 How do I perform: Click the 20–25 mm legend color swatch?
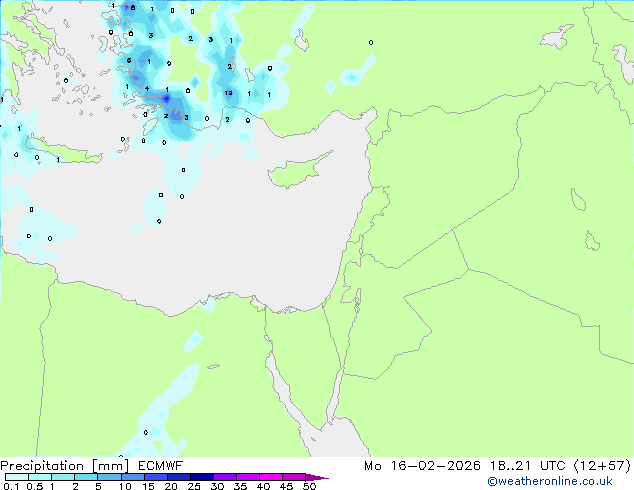[x=178, y=477]
